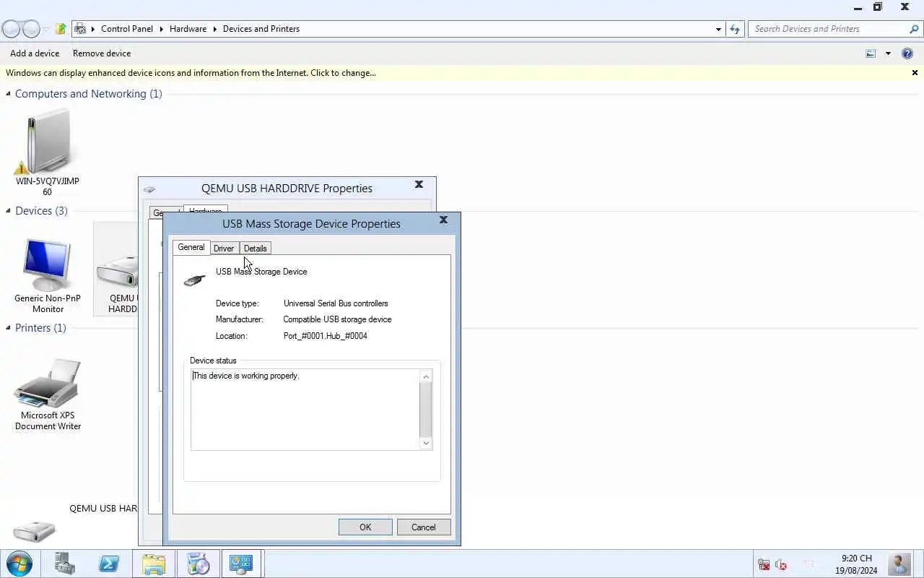Click Add a device
Image resolution: width=924 pixels, height=578 pixels.
click(x=35, y=53)
